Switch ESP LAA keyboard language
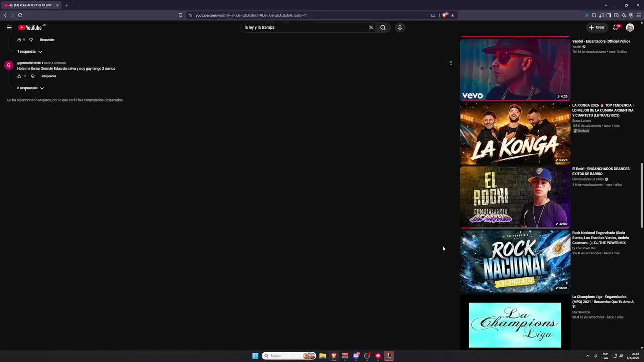Image resolution: width=644 pixels, height=362 pixels. pyautogui.click(x=605, y=356)
